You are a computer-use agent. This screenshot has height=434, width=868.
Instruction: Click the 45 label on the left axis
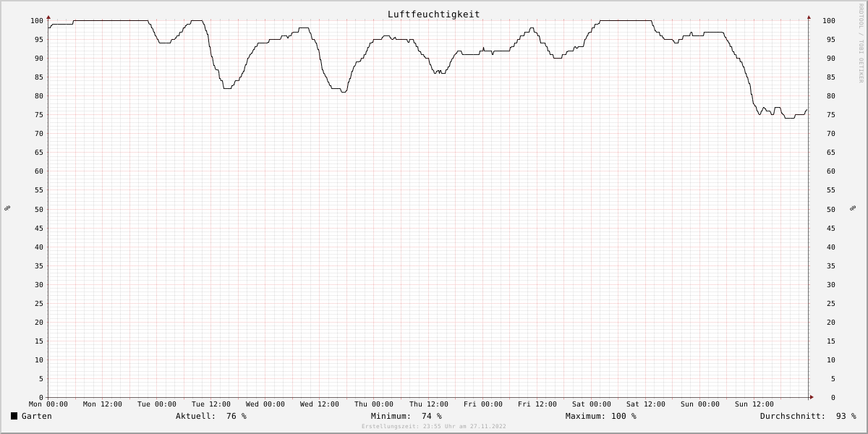pos(39,228)
